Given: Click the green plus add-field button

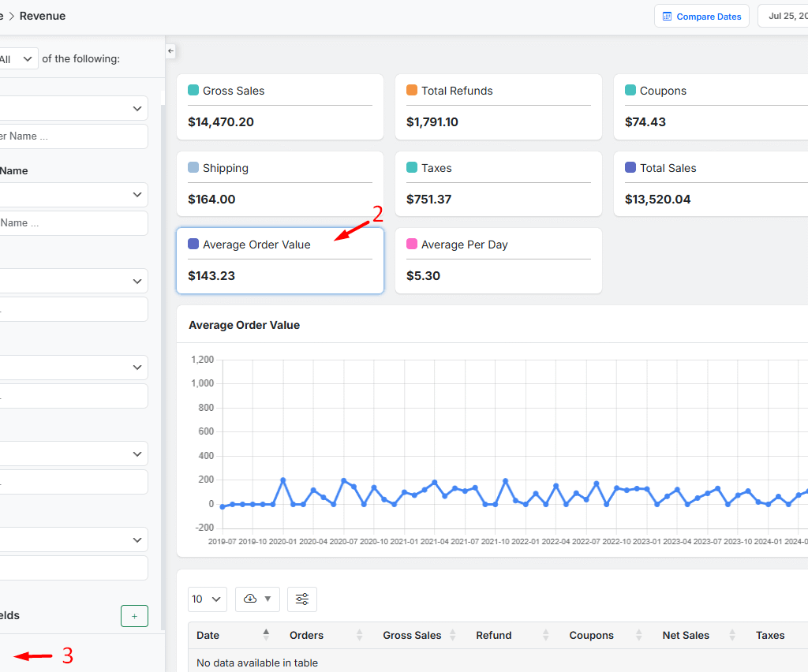Looking at the screenshot, I should coord(134,616).
